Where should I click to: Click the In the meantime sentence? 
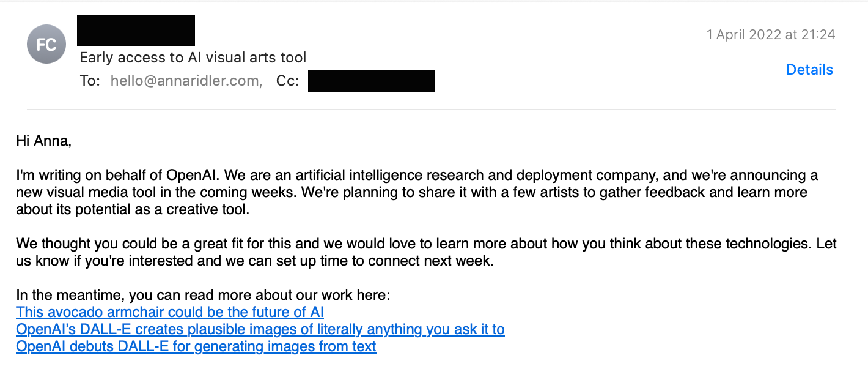202,295
